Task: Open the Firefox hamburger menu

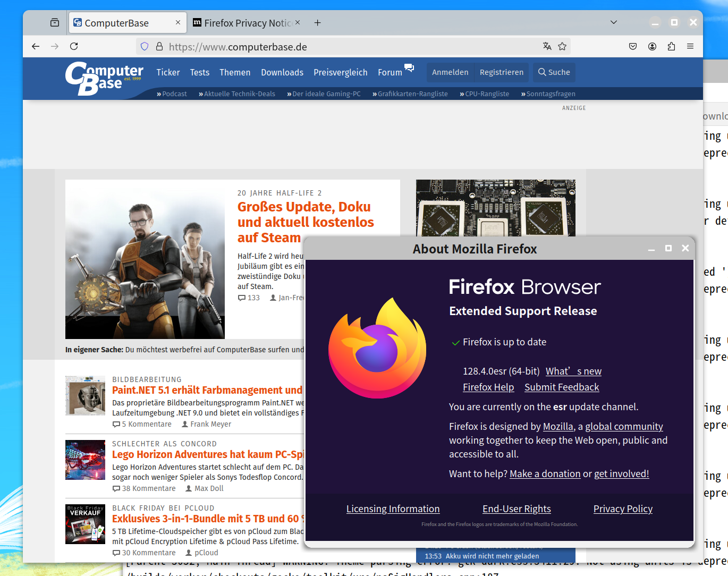Action: (x=690, y=46)
